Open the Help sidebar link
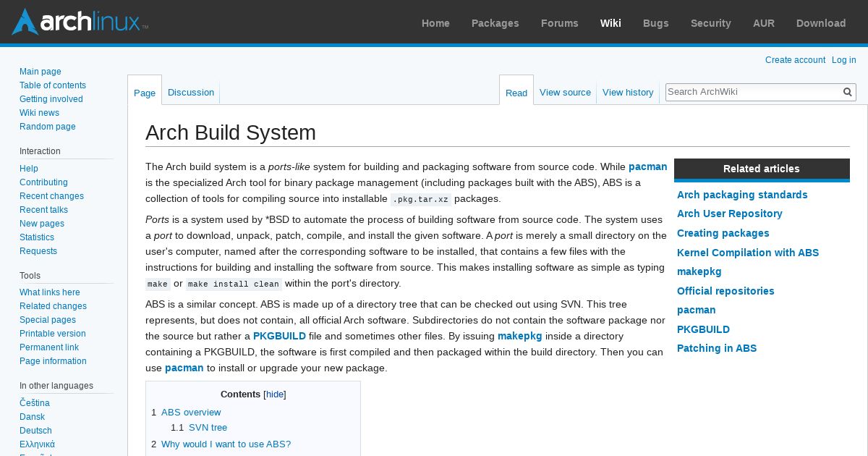Screen dimensions: 868x456 coord(29,169)
